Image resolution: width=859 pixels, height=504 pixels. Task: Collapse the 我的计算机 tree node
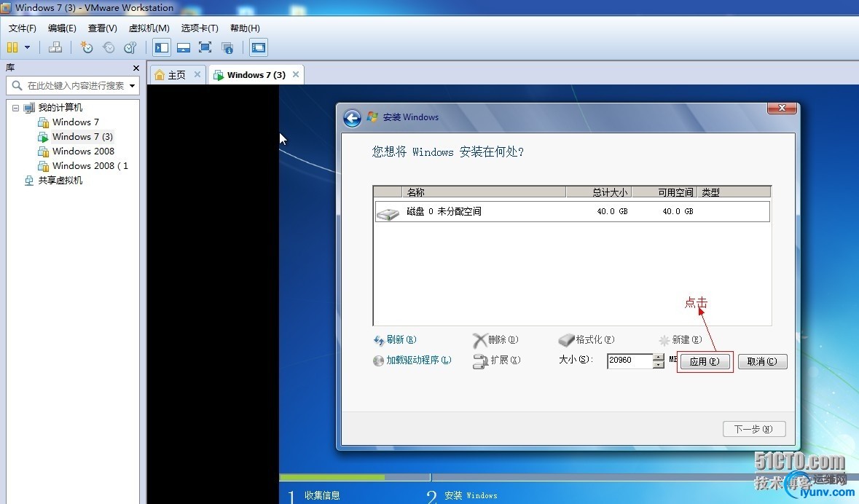click(15, 108)
